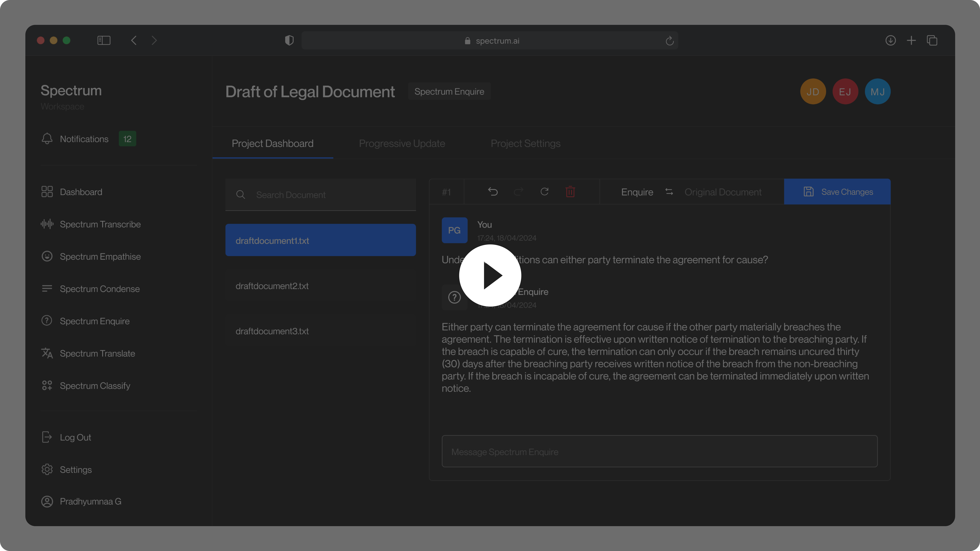Viewport: 980px width, 551px height.
Task: Click the Search Document field
Action: coord(321,195)
